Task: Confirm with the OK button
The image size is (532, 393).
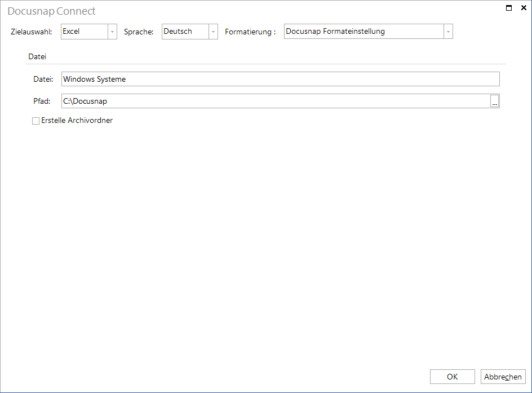Action: coord(453,377)
